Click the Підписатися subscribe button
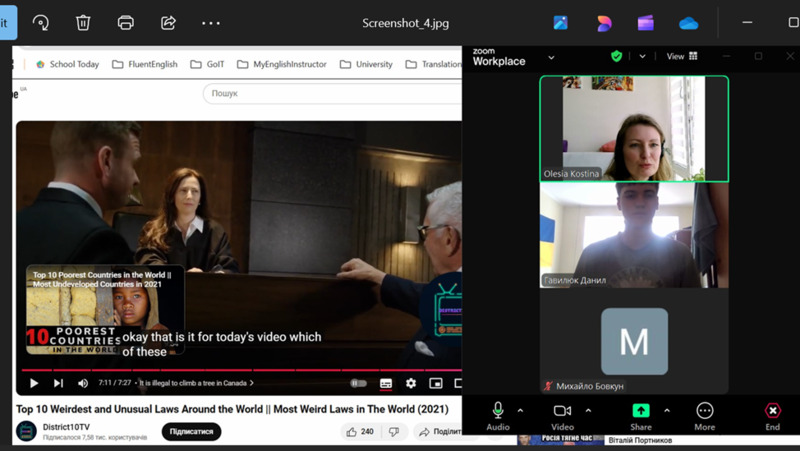This screenshot has width=800, height=451. (191, 432)
